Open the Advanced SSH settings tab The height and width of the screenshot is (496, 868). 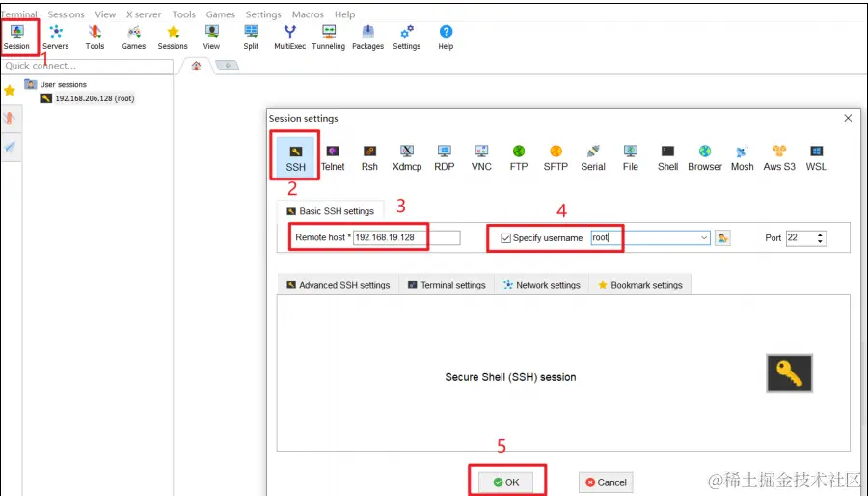(339, 285)
